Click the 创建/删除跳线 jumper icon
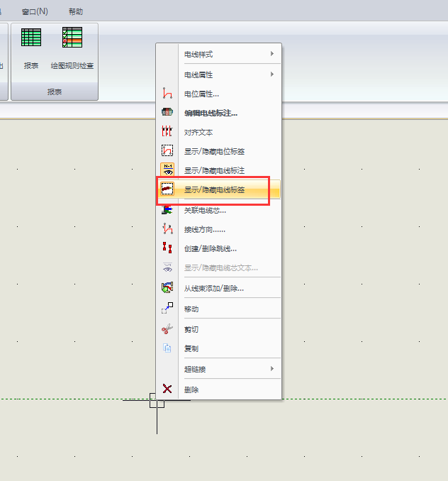Viewport: 448px width, 481px height. [x=167, y=248]
